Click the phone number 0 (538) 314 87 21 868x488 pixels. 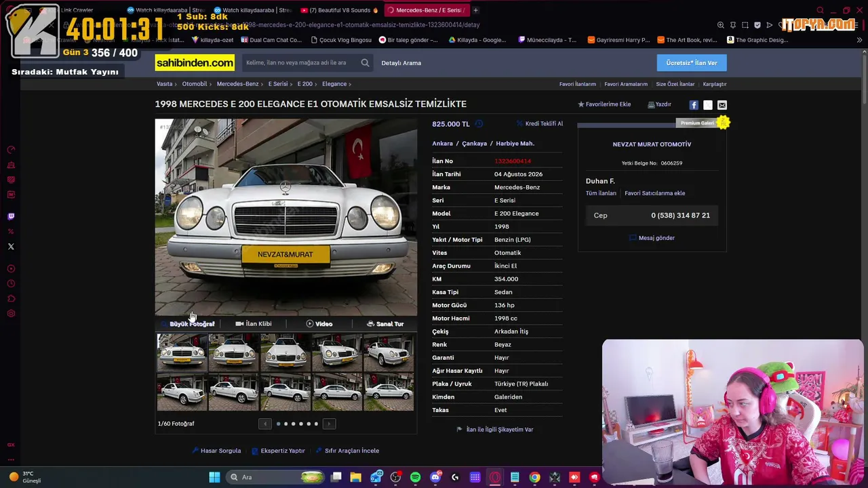[x=681, y=216]
